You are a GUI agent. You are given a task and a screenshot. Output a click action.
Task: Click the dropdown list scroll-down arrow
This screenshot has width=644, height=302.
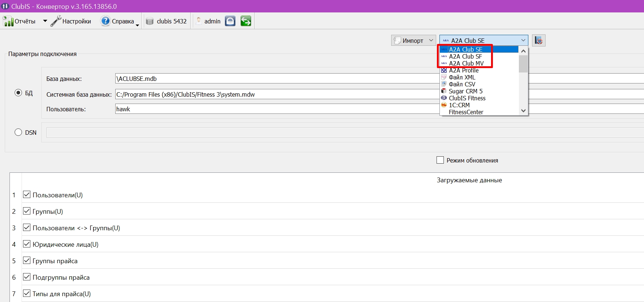coord(523,111)
